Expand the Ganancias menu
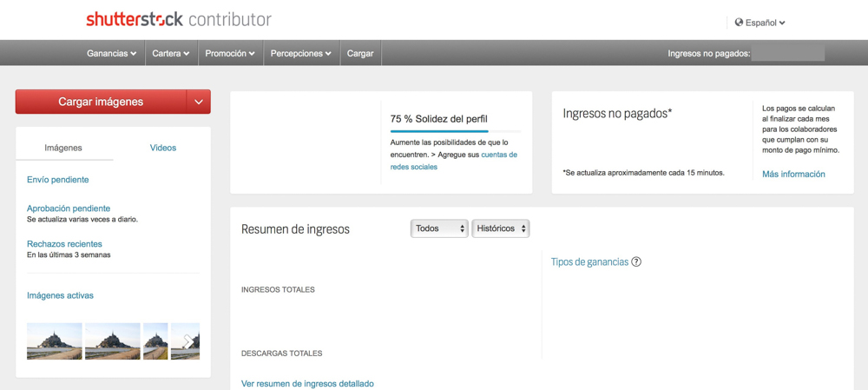This screenshot has height=390, width=868. click(111, 53)
